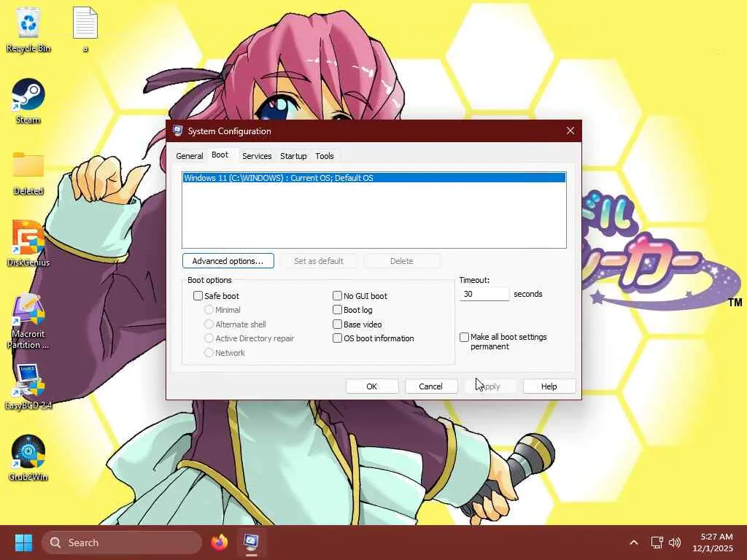The width and height of the screenshot is (747, 560).
Task: Confirm with the OK button
Action: point(371,386)
